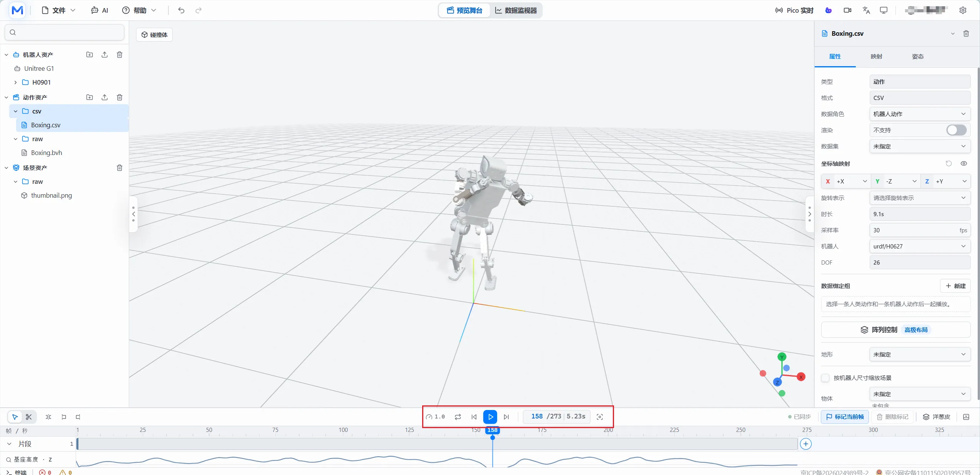Select Unitree G1 robot asset
The width and height of the screenshot is (980, 475).
39,68
